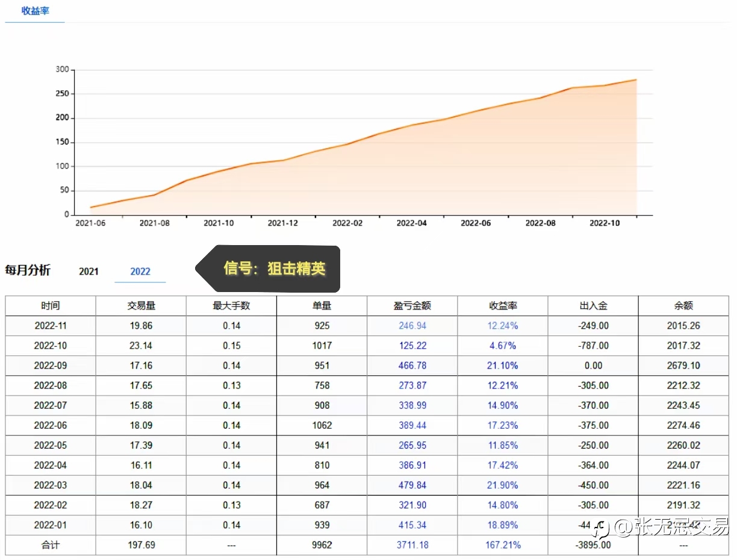Viewport: 737px width, 560px height.
Task: Click return rate 21.90% cell
Action: (x=503, y=485)
